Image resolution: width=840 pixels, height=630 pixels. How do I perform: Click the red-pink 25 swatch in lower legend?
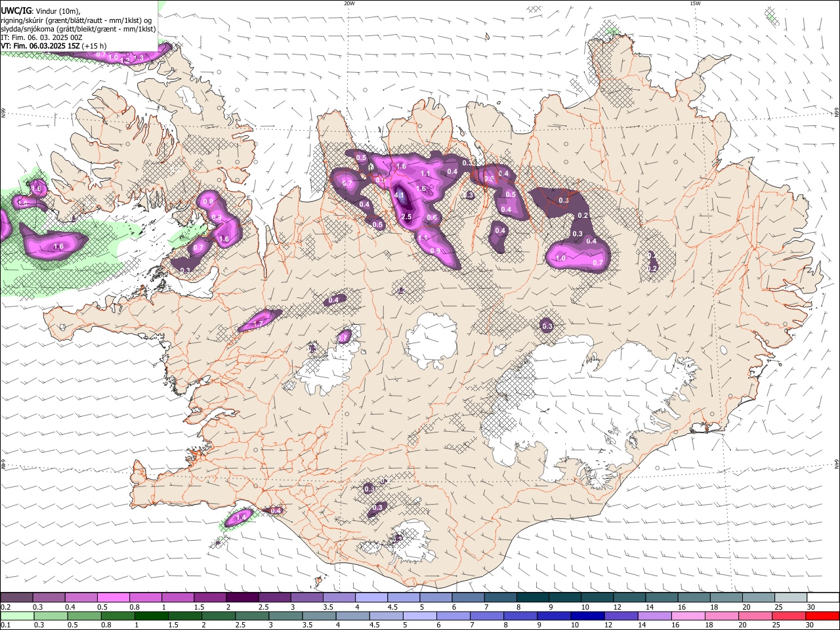[x=789, y=616]
